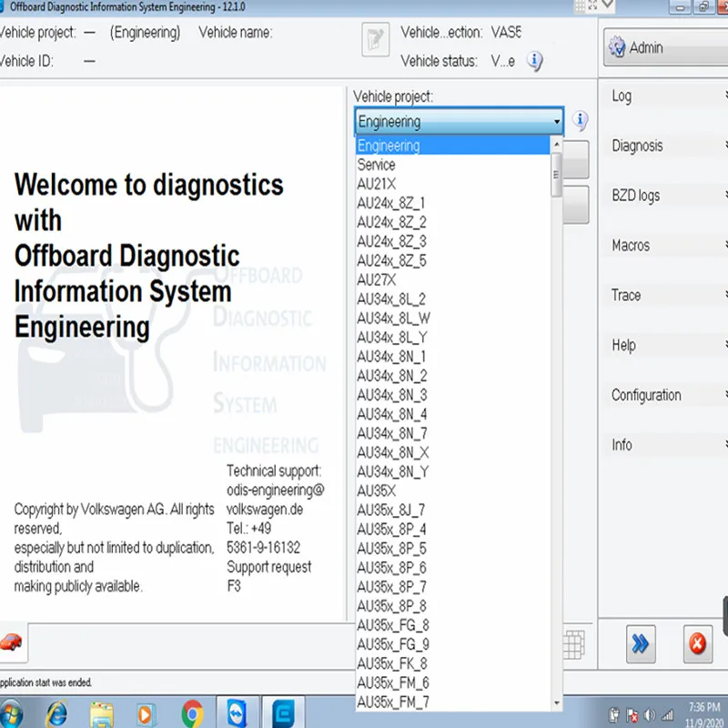Image resolution: width=728 pixels, height=728 pixels.
Task: Choose AU21X from the project list
Action: [x=453, y=184]
